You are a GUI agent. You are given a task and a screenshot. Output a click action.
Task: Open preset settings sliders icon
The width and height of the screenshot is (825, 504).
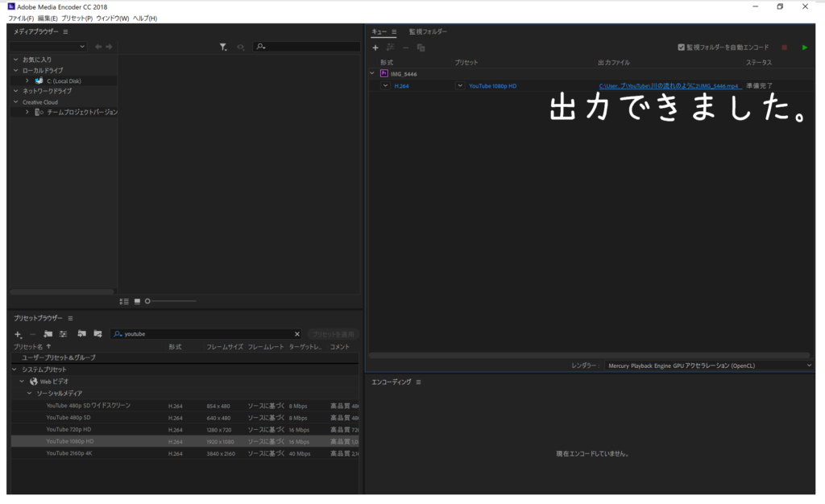63,334
